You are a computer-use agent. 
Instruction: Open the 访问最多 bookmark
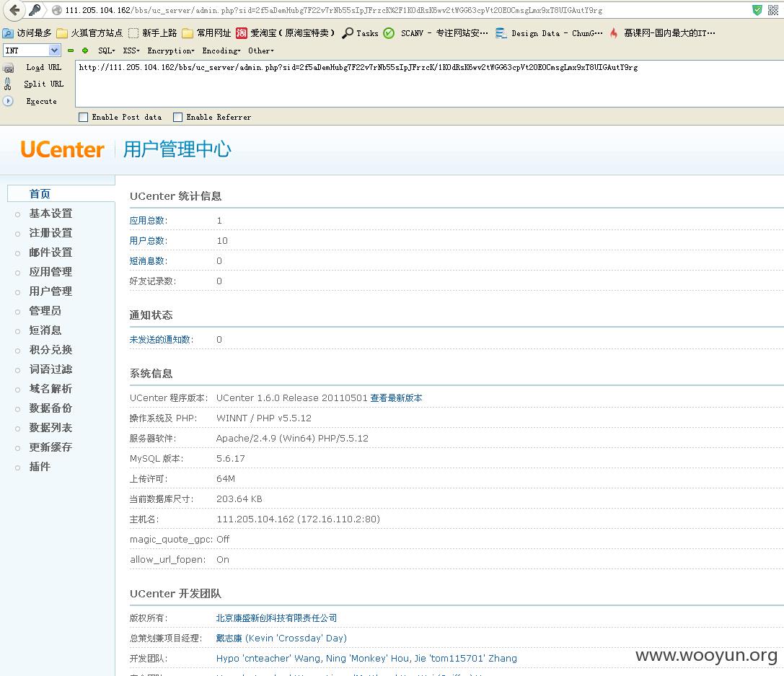click(27, 33)
